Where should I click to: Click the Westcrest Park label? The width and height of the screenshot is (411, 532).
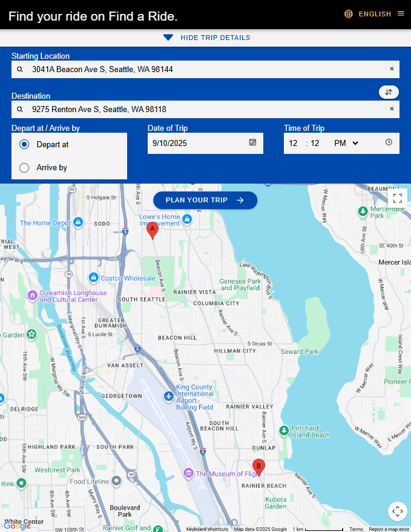click(x=58, y=470)
